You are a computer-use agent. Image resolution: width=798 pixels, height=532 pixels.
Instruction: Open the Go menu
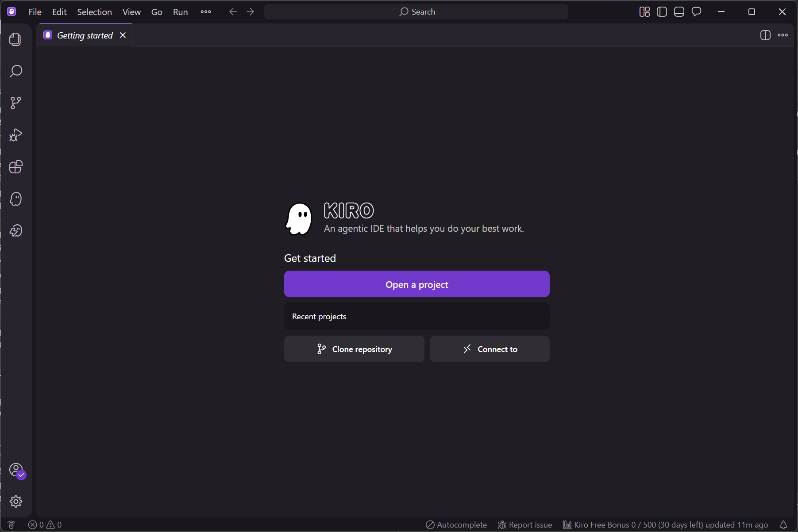(157, 12)
